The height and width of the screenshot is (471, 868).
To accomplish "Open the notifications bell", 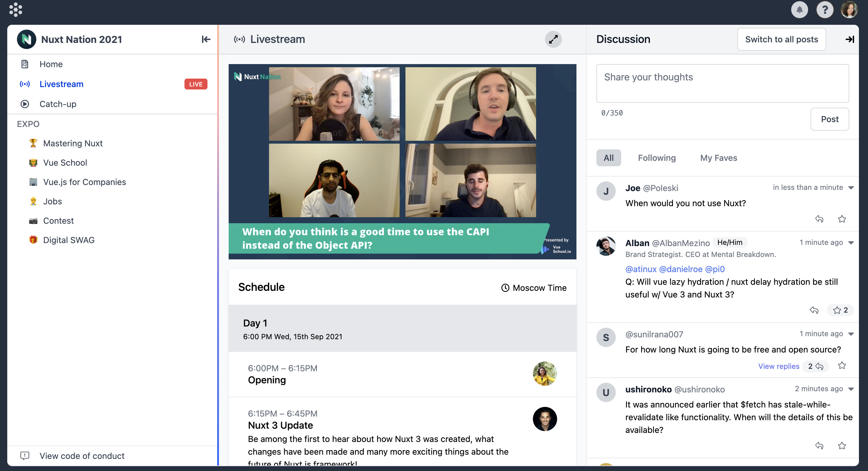I will pos(799,10).
